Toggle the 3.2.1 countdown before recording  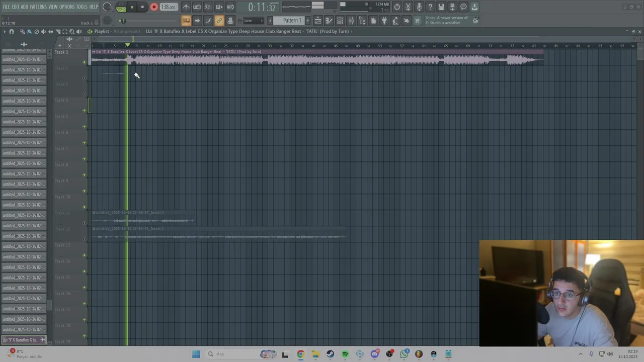pyautogui.click(x=208, y=7)
